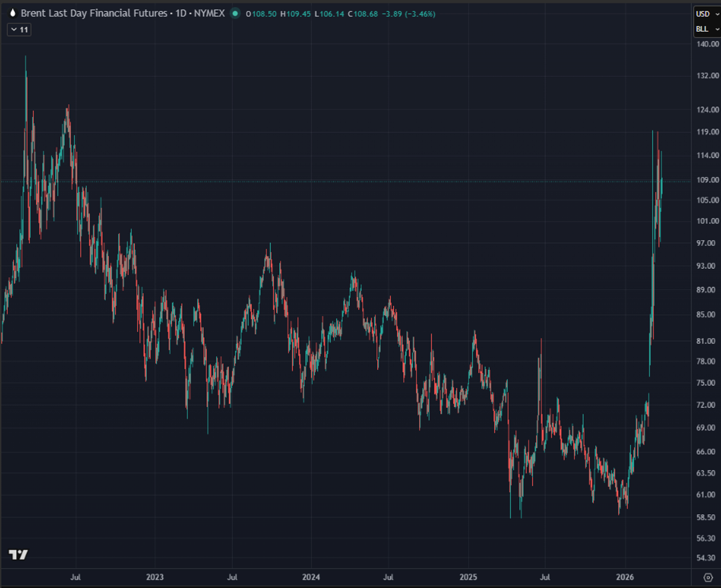Viewport: 721px width, 588px height.
Task: Click the open value O108.50
Action: pos(261,14)
